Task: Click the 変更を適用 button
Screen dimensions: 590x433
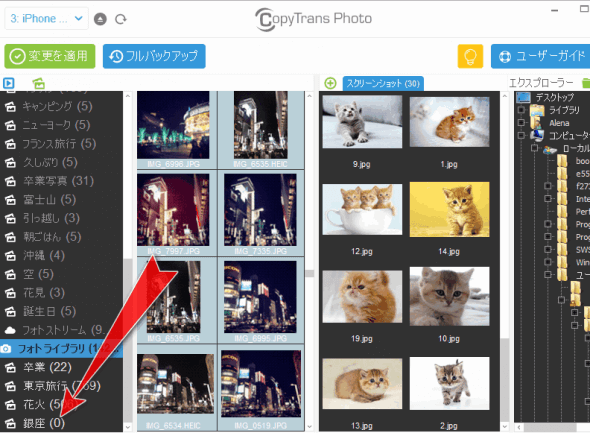Action: point(50,56)
